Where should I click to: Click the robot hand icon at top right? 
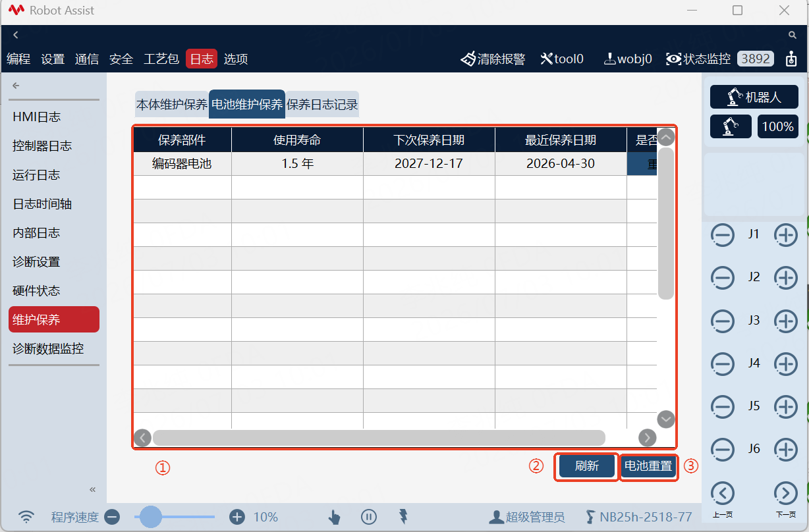(x=791, y=59)
